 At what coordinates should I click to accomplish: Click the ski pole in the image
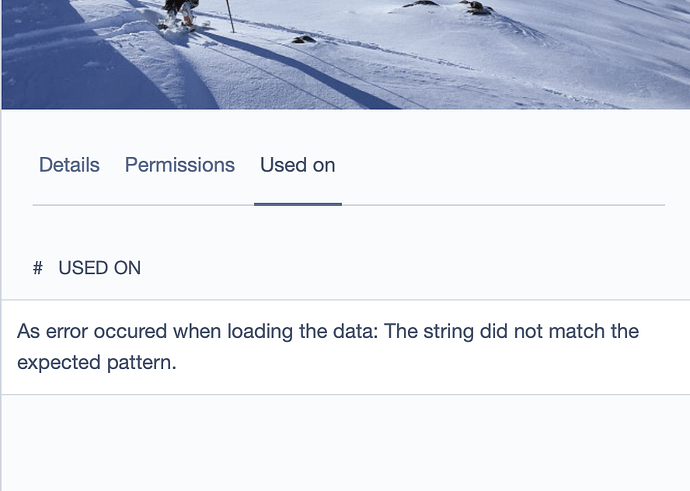point(229,14)
